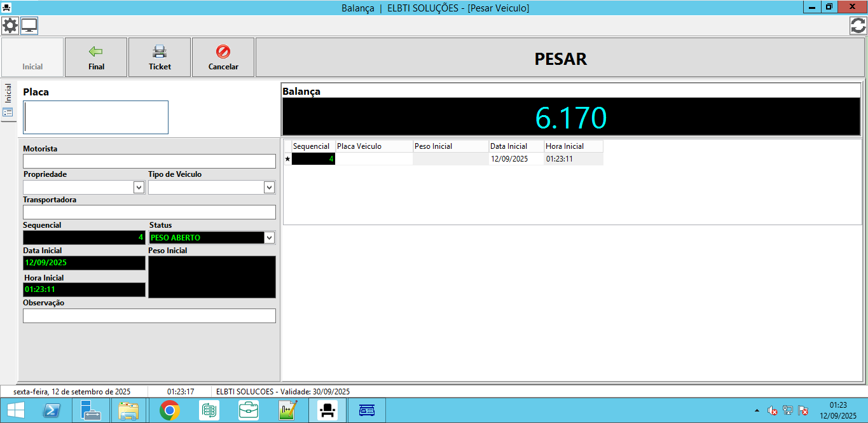This screenshot has height=423, width=868.
Task: Click the Final weighing button
Action: pyautogui.click(x=96, y=57)
